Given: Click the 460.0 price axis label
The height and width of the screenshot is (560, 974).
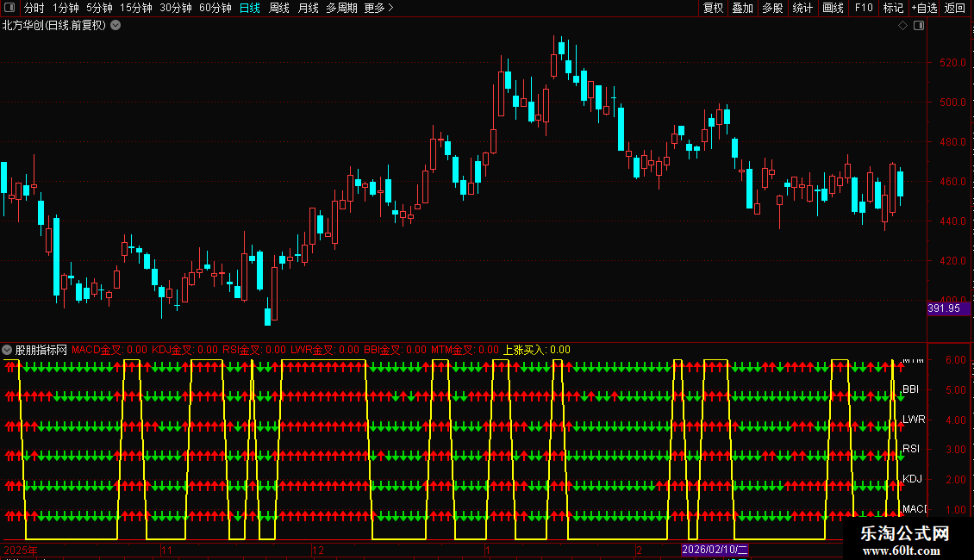Looking at the screenshot, I should [x=952, y=182].
